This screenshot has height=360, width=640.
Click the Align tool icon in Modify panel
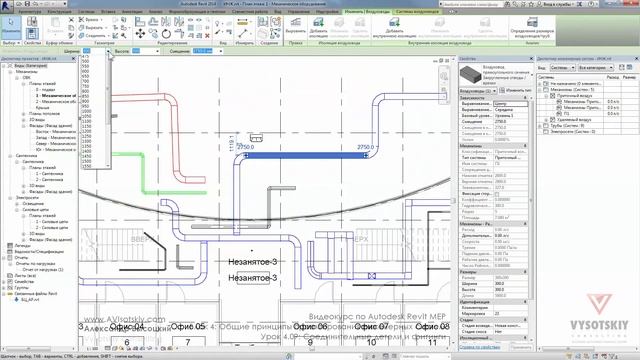coord(140,22)
